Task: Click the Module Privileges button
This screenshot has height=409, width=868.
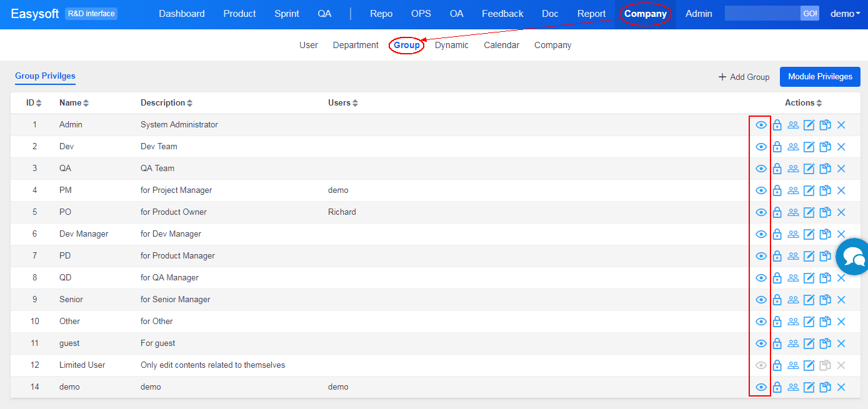Action: (819, 77)
